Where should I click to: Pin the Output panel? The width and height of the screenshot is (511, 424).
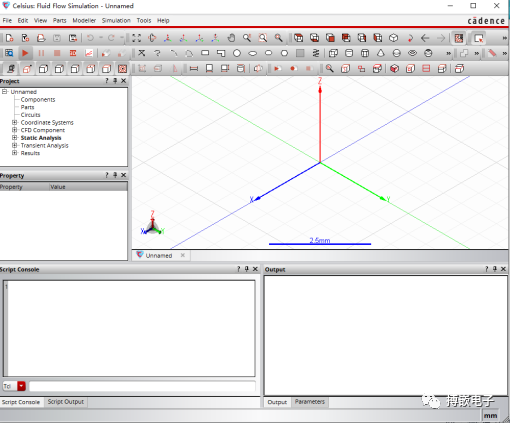(x=495, y=269)
